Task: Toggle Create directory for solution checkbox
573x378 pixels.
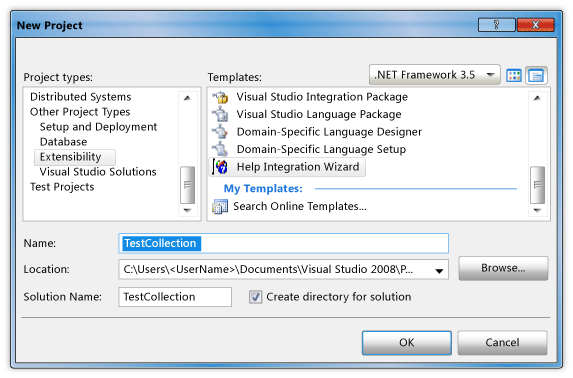Action: tap(255, 297)
